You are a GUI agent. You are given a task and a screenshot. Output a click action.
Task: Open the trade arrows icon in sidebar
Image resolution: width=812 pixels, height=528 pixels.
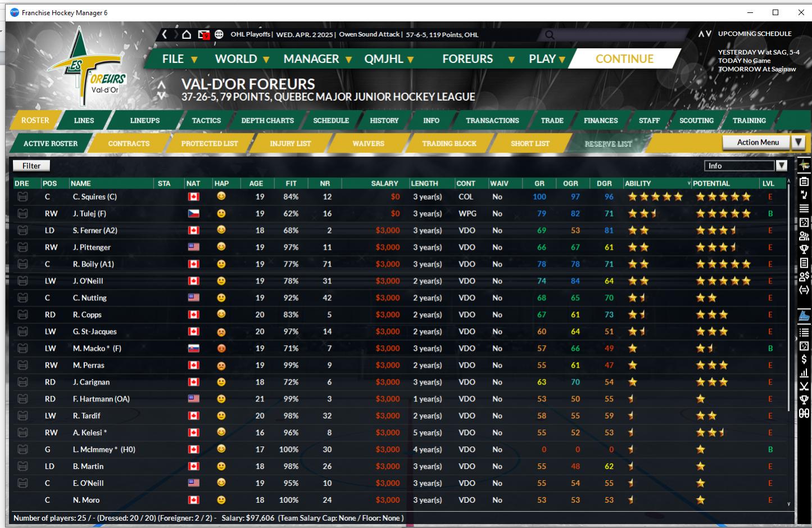pos(804,290)
